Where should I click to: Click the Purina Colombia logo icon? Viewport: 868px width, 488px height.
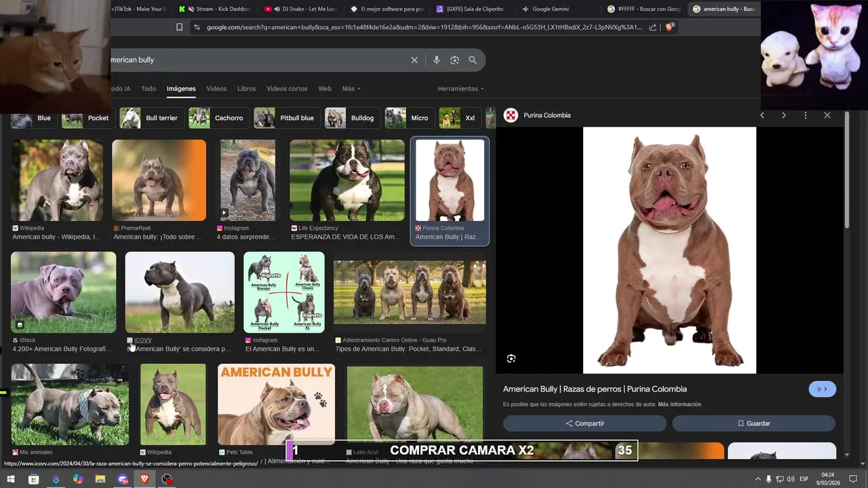511,115
